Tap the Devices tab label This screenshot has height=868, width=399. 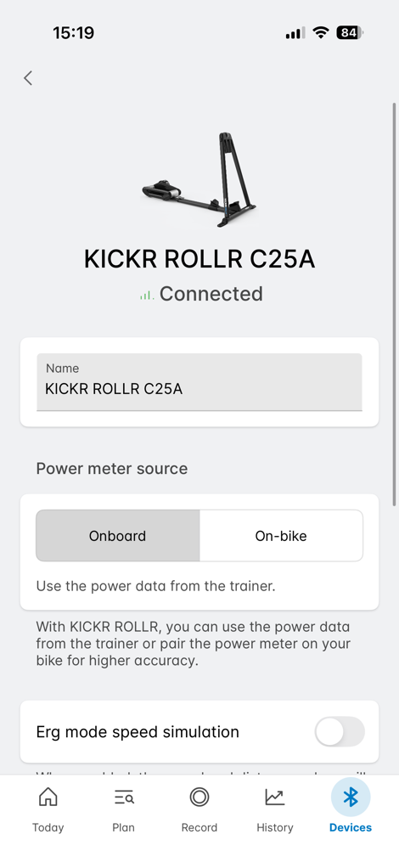tap(351, 827)
